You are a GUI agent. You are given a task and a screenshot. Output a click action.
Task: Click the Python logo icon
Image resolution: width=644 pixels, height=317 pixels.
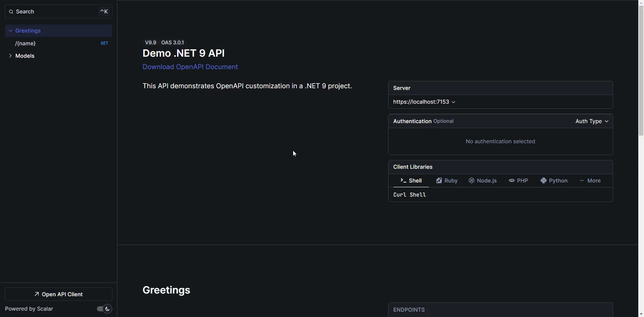point(543,181)
